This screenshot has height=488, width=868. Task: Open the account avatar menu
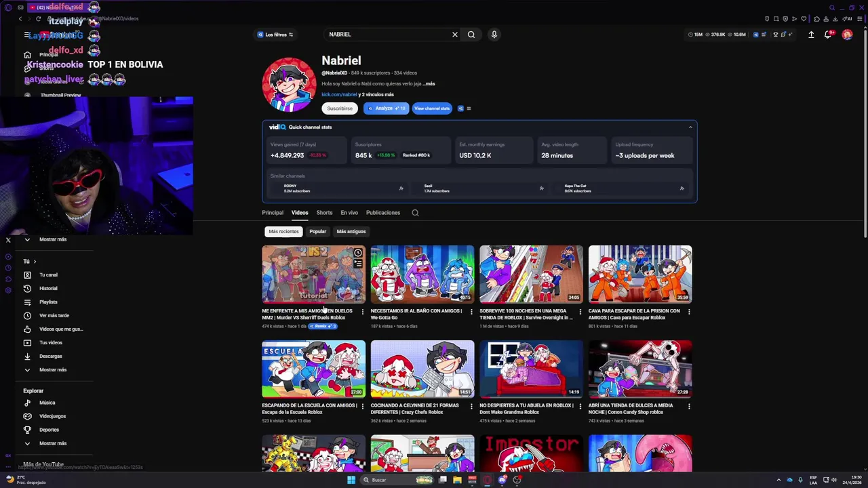847,35
